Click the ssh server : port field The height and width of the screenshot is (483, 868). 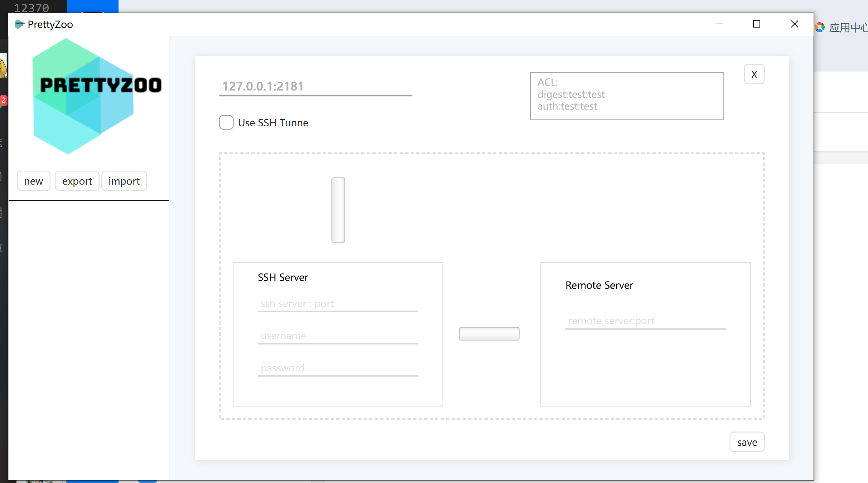[x=337, y=304]
